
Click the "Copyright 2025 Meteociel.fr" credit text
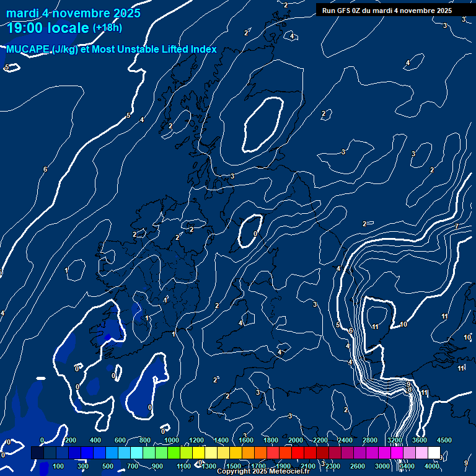tap(263, 471)
